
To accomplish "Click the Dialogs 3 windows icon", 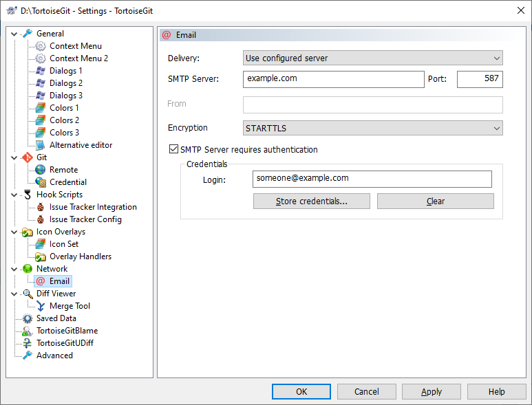I will pyautogui.click(x=41, y=96).
